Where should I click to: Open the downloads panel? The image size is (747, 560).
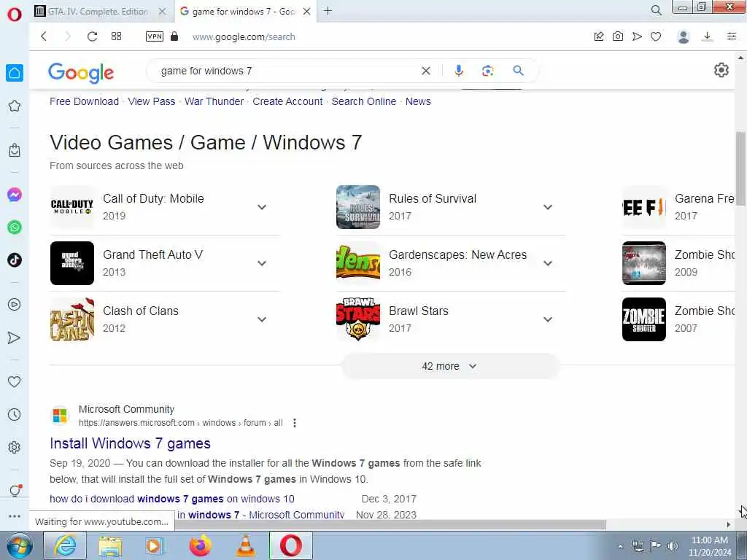708,36
